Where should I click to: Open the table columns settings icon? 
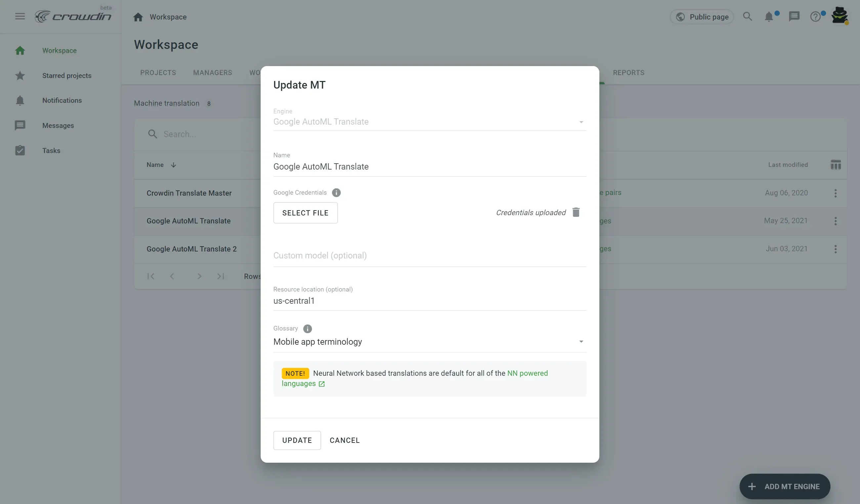(x=835, y=165)
